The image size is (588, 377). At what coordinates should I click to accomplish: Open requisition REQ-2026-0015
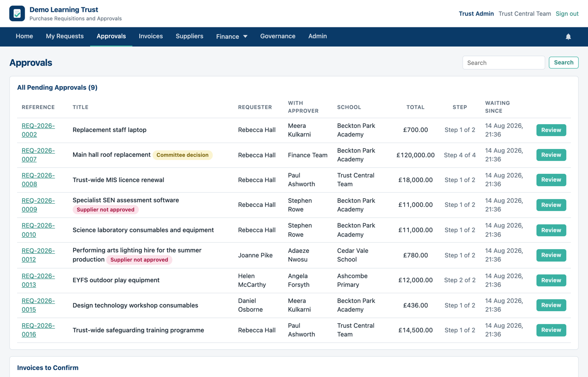[x=38, y=305]
